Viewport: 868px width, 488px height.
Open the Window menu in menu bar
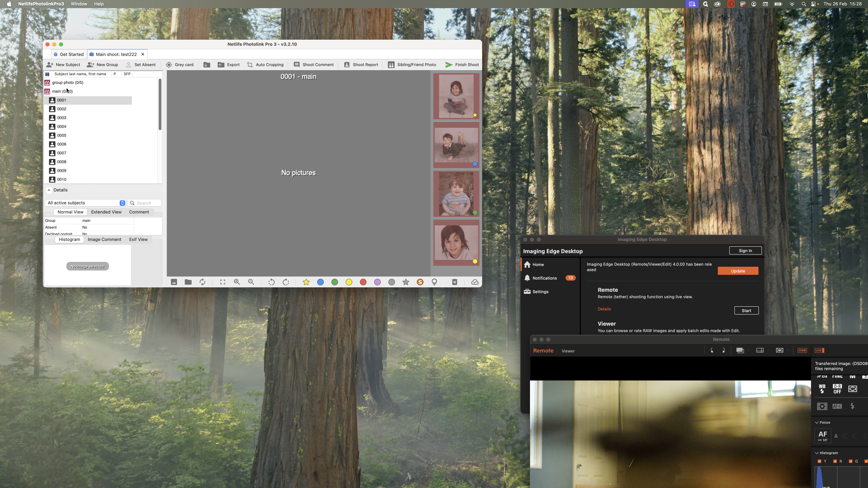click(x=79, y=4)
